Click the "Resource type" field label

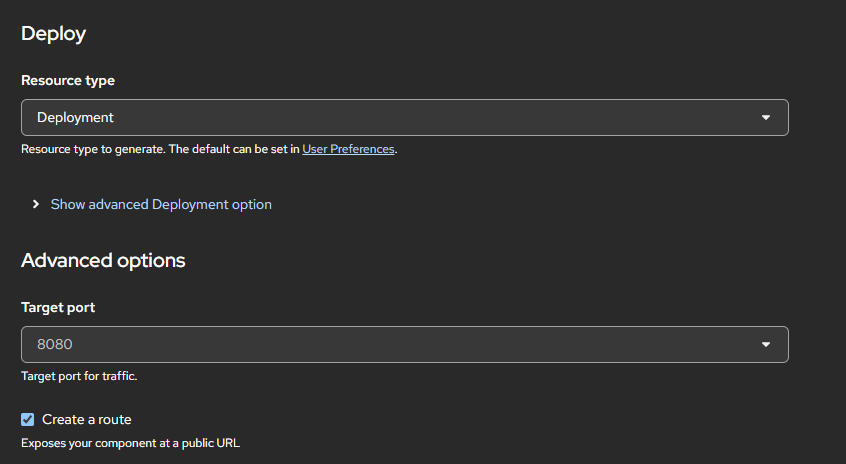68,80
